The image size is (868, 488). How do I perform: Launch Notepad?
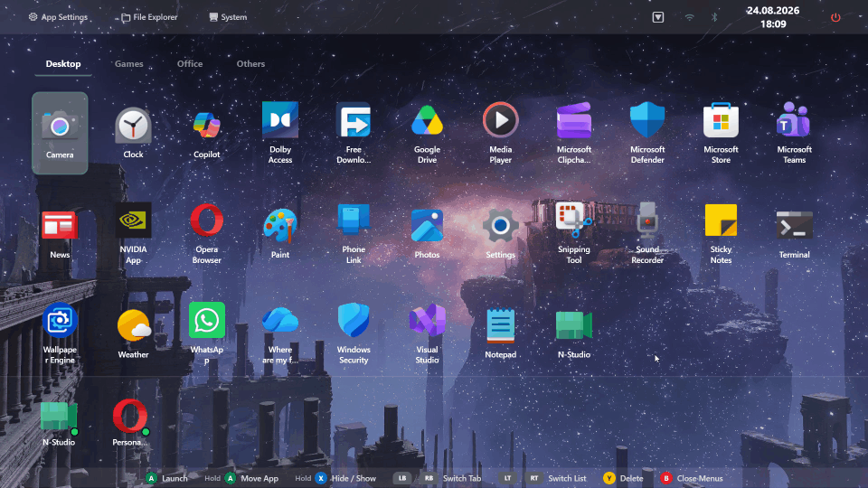tap(500, 333)
